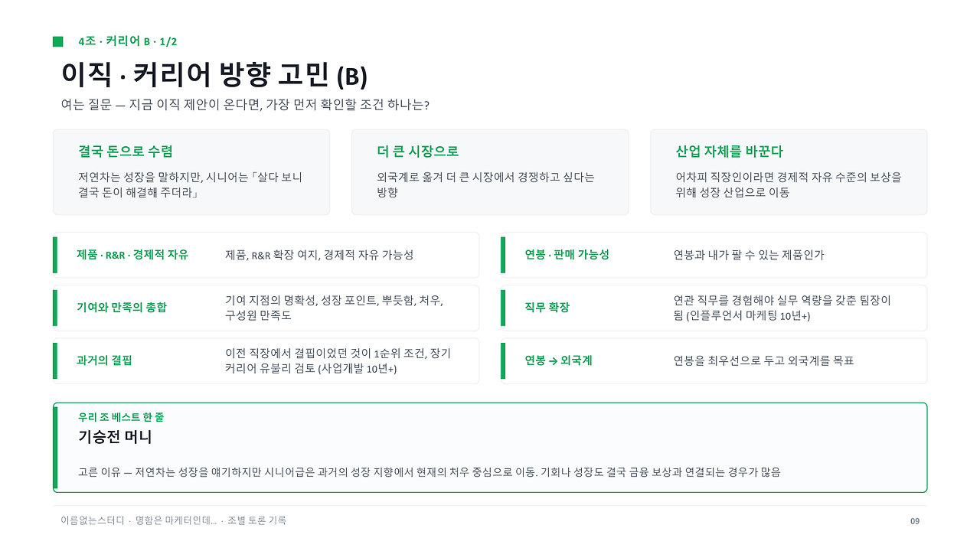Image resolution: width=980 pixels, height=551 pixels.
Task: Click the opening question subtitle under the title
Action: coord(245,105)
